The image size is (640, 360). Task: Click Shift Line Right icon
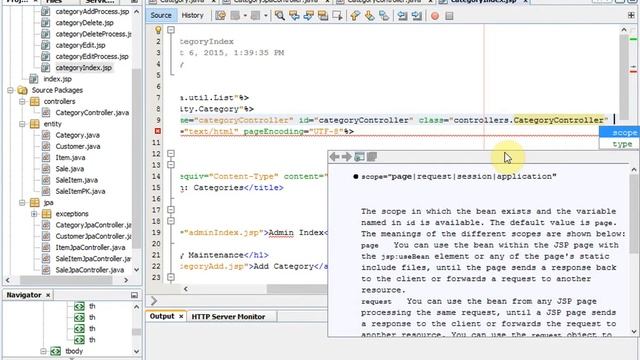tap(417, 16)
